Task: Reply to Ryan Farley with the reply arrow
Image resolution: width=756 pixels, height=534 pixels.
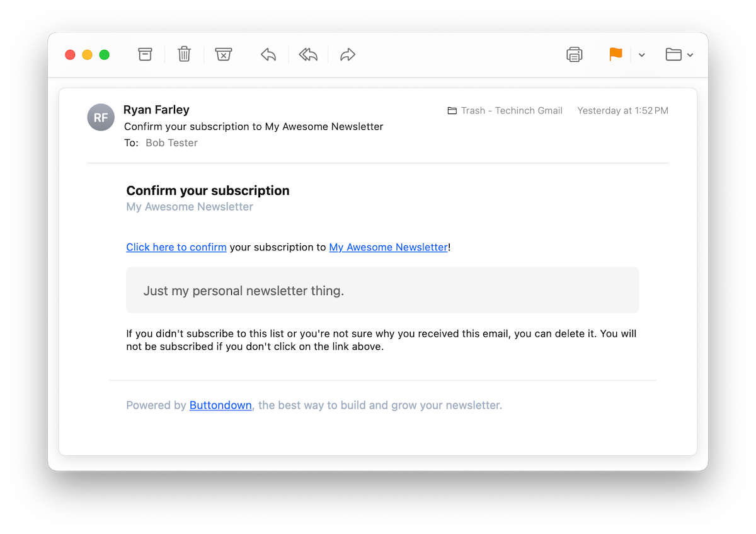Action: click(268, 55)
